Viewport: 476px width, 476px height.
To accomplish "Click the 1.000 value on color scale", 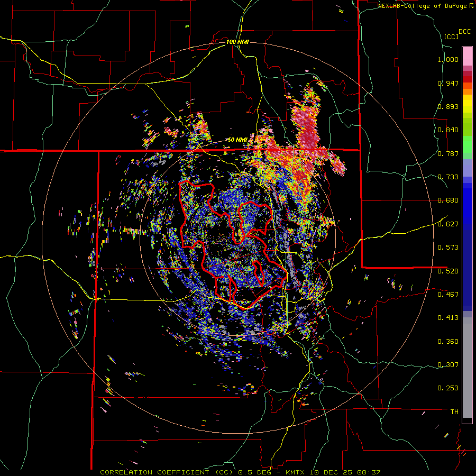I will [x=448, y=59].
